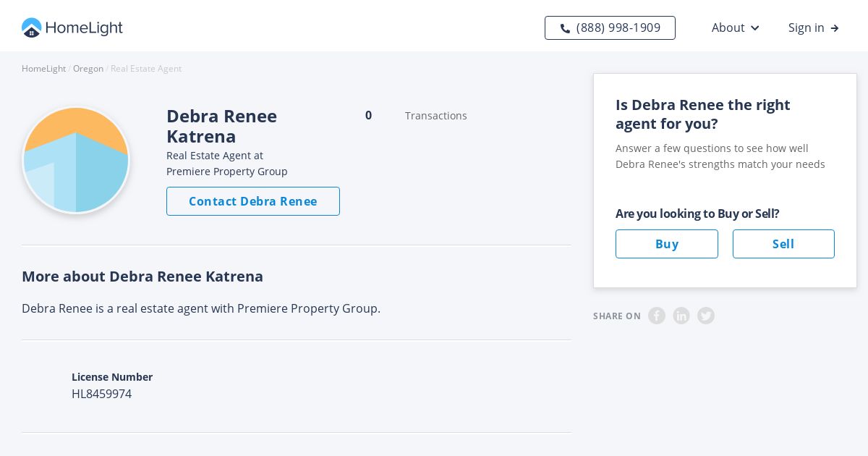This screenshot has height=456, width=868.
Task: Share profile on LinkedIn
Action: coord(681,316)
